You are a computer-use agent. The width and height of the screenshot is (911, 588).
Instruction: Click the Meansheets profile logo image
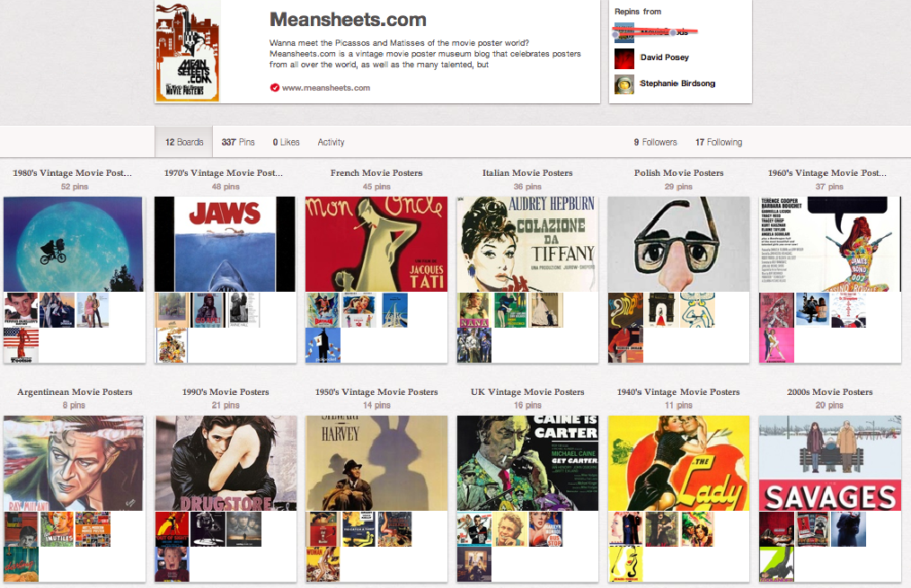point(188,51)
